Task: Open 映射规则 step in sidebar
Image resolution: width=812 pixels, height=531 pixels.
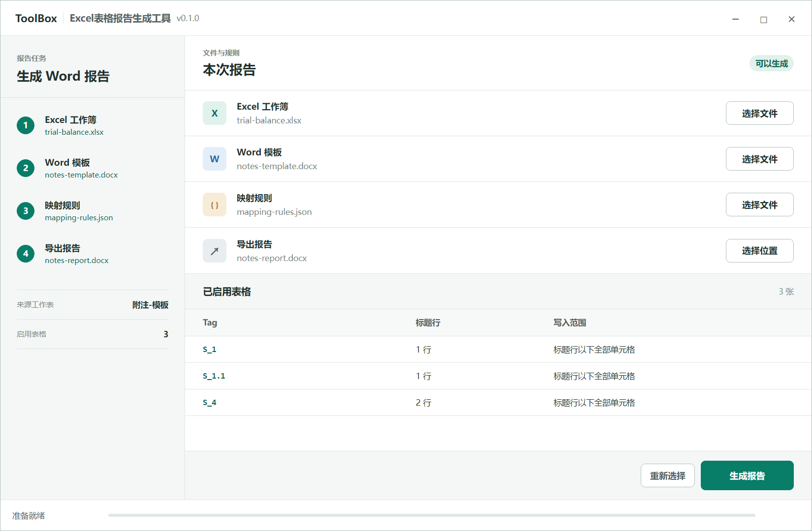Action: [x=92, y=211]
